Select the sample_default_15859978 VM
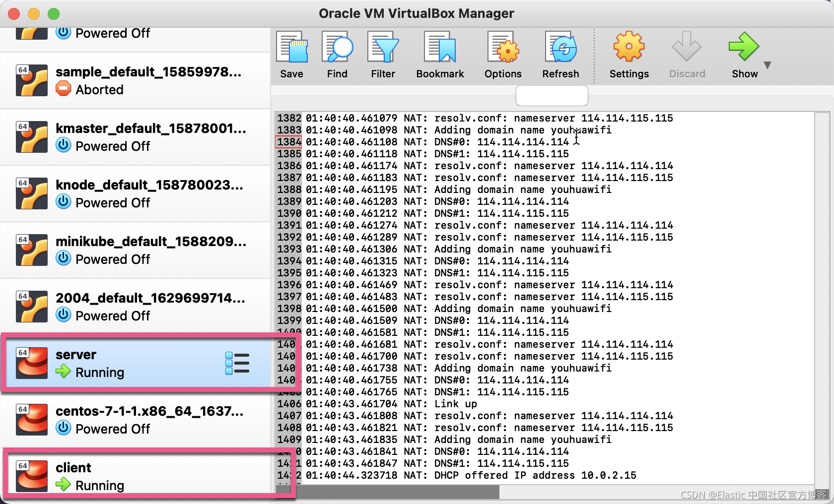Image resolution: width=834 pixels, height=504 pixels. [x=135, y=80]
